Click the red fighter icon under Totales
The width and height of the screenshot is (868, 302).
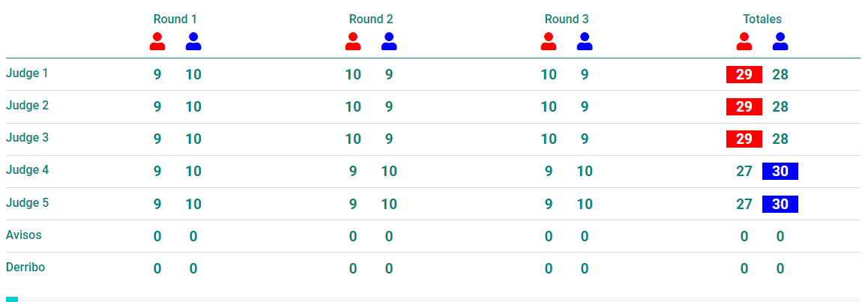[x=744, y=41]
